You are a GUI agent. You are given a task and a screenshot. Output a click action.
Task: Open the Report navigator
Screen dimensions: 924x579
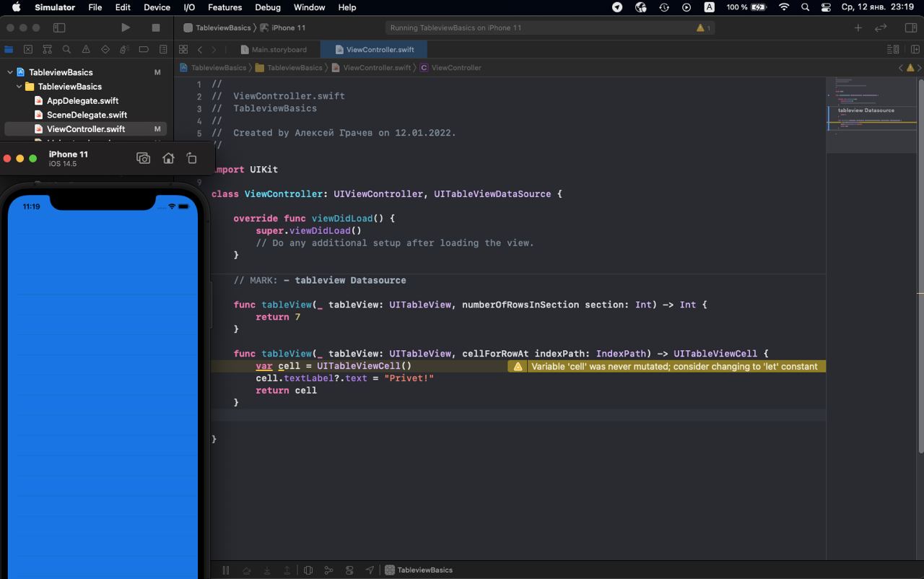pos(163,49)
